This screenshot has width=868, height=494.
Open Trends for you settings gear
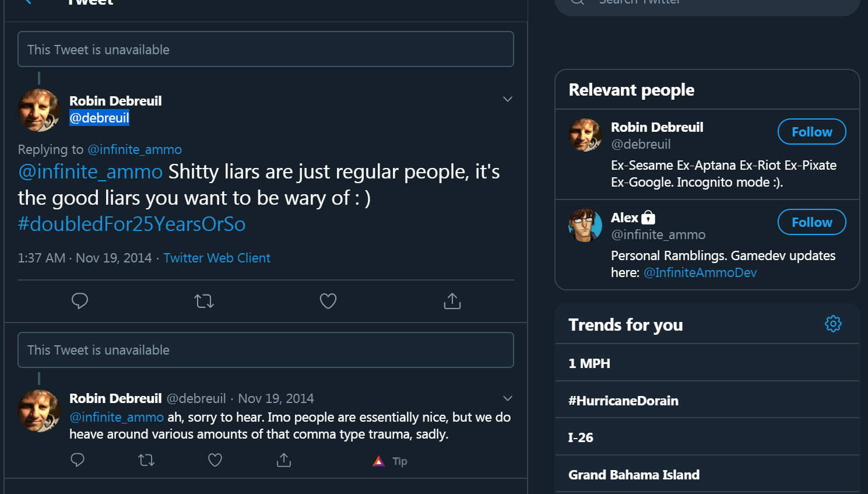tap(833, 324)
